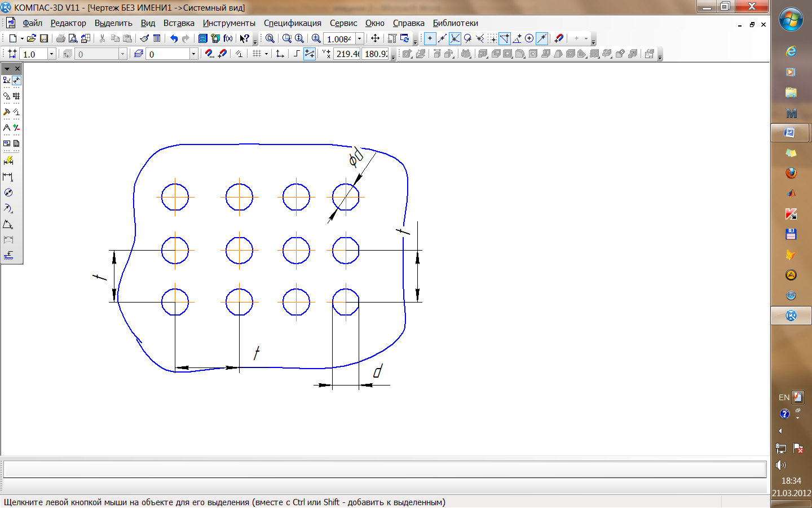This screenshot has width=812, height=508.
Task: Select the Auto dimension lightning tool
Action: tap(8, 161)
